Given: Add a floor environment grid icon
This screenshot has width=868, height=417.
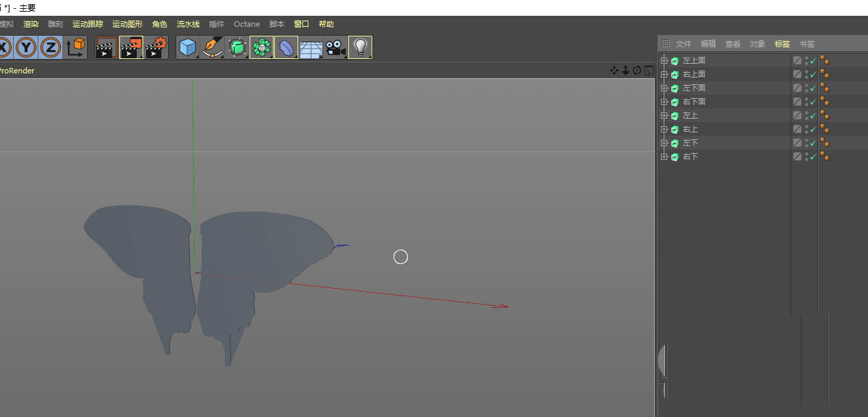Looking at the screenshot, I should (x=311, y=48).
